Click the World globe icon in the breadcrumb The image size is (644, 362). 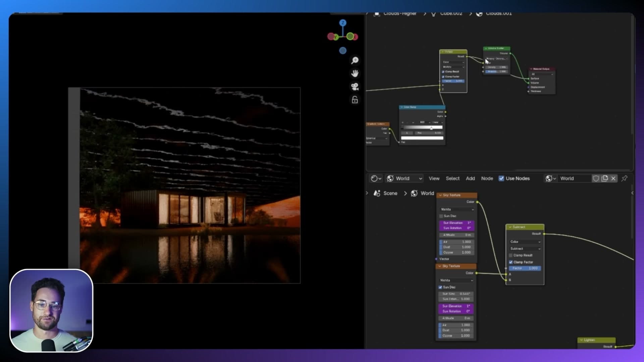click(x=414, y=193)
